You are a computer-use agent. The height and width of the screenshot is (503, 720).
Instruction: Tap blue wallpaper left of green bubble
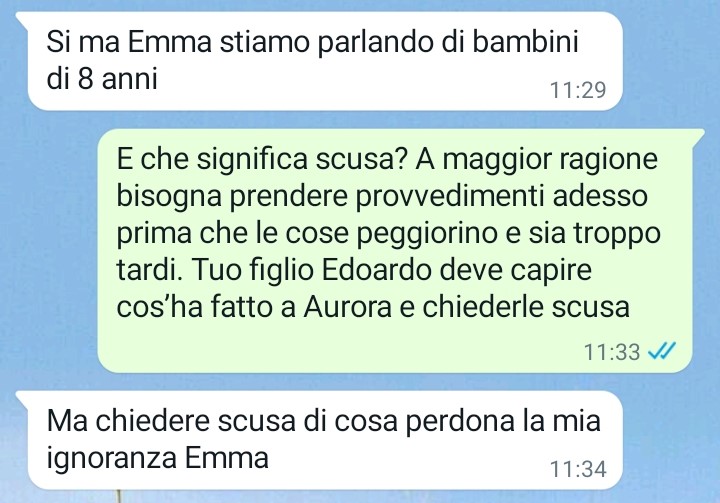pyautogui.click(x=49, y=251)
